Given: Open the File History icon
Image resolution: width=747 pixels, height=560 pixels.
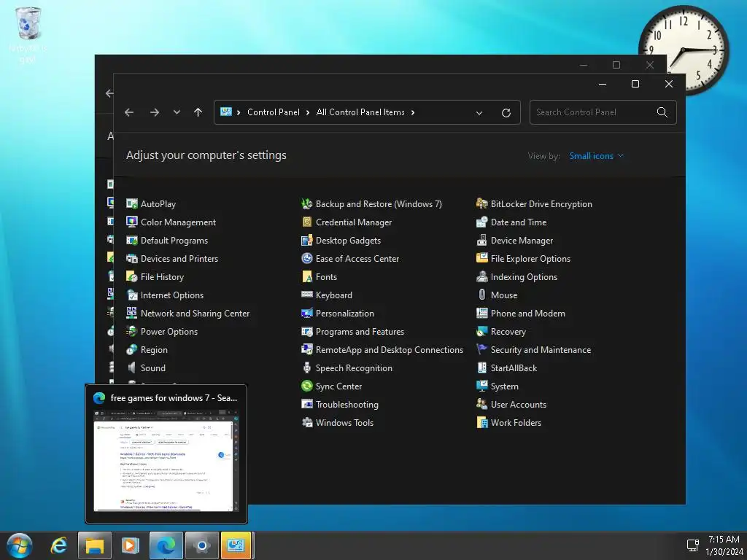Looking at the screenshot, I should [x=131, y=276].
